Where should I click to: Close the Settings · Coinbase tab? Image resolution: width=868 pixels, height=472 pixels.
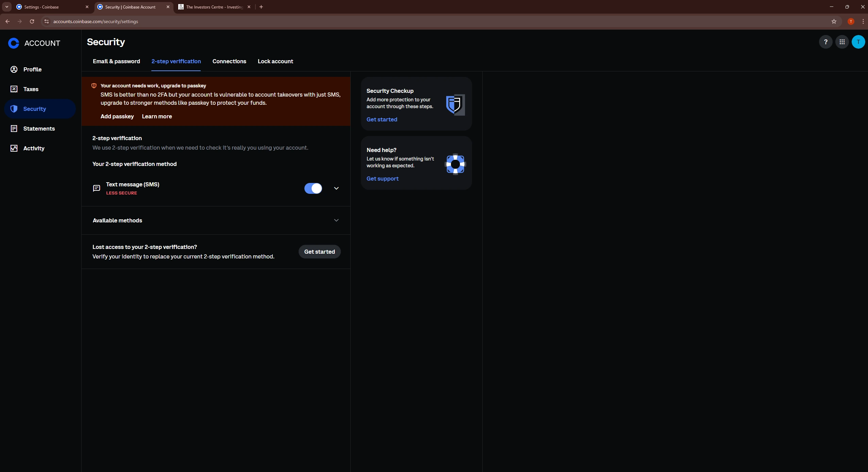[87, 7]
